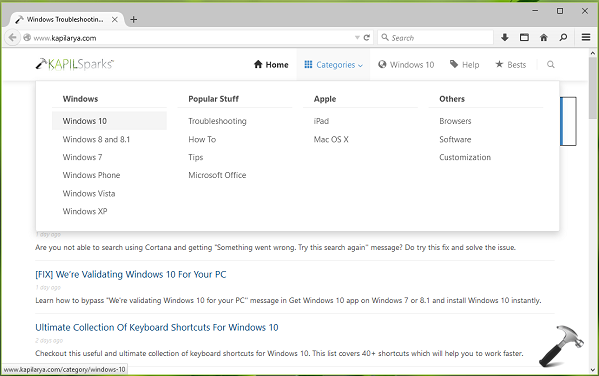Click the scrollbar down arrow

click(x=593, y=370)
